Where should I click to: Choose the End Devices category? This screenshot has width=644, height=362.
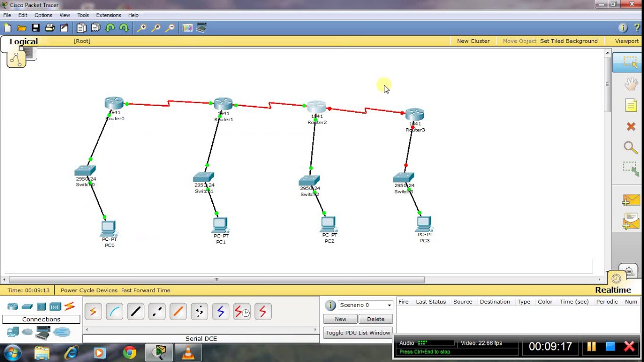(13, 332)
